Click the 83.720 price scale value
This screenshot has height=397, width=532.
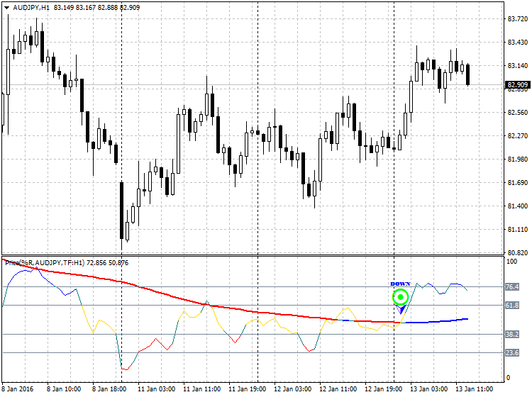point(516,19)
